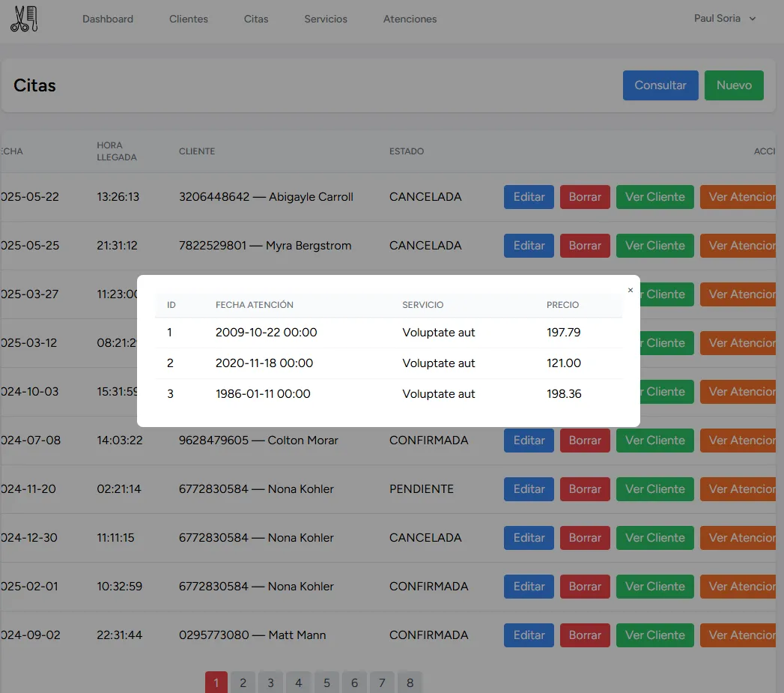Open the Clientes navigation tab
This screenshot has height=693, width=784.
pos(189,19)
